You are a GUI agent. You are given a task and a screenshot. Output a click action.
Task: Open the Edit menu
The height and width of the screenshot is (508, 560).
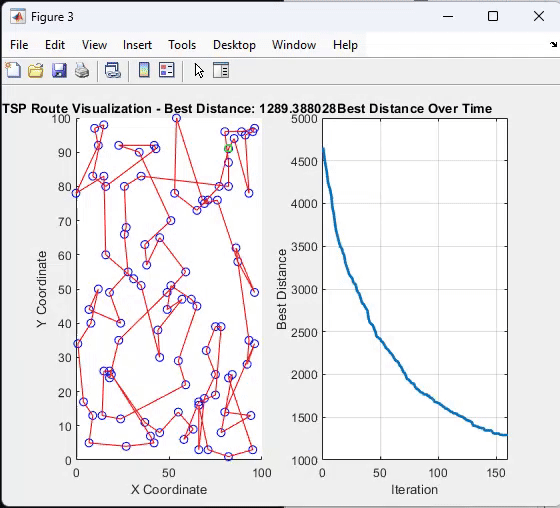coord(55,45)
